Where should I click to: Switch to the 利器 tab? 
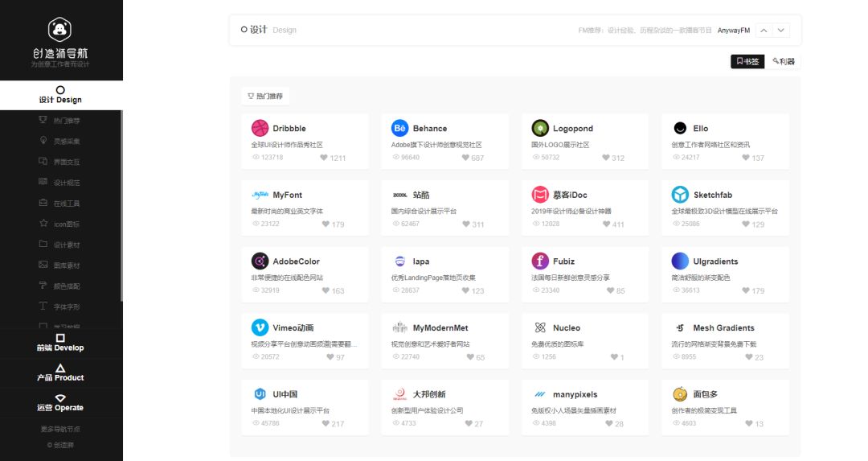pos(784,61)
